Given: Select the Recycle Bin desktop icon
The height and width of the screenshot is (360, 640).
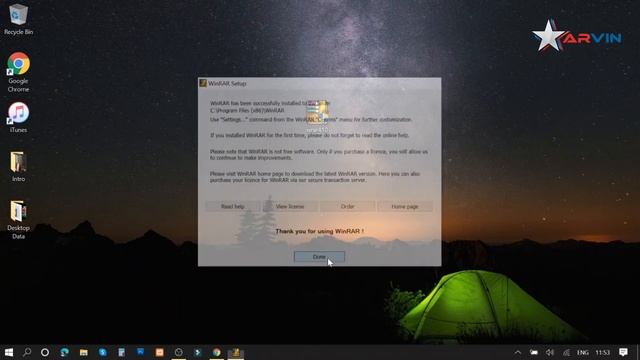Looking at the screenshot, I should [x=18, y=19].
